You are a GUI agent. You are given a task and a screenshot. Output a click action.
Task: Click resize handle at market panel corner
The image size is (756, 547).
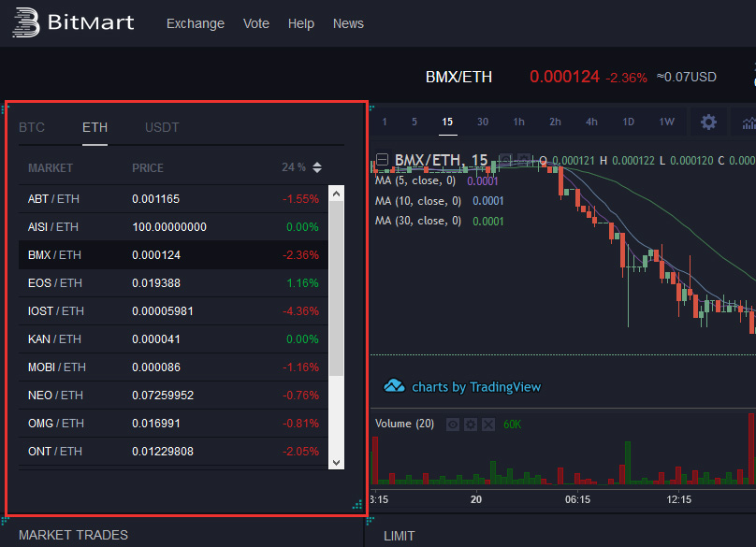pyautogui.click(x=356, y=505)
